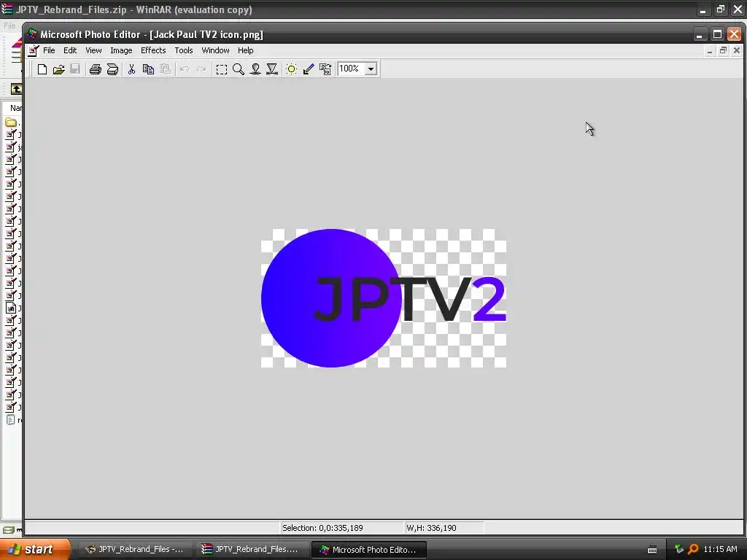Open the Image menu
This screenshot has width=747, height=560.
(x=121, y=50)
